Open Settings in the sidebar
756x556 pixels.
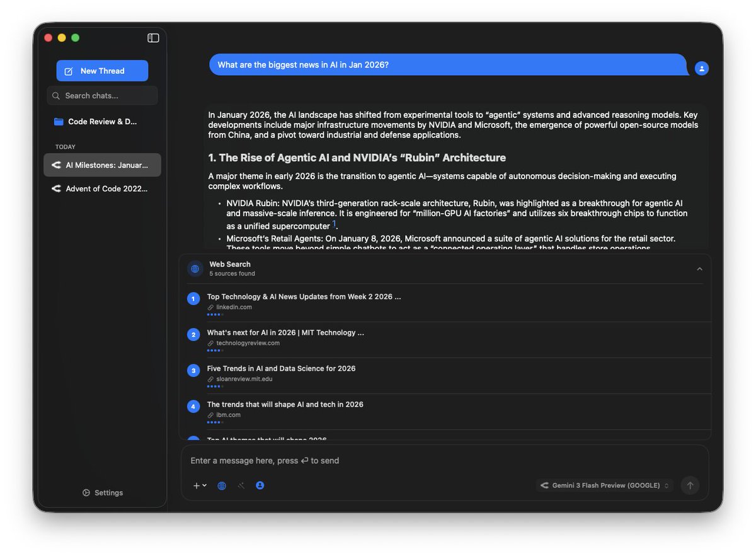tap(102, 493)
